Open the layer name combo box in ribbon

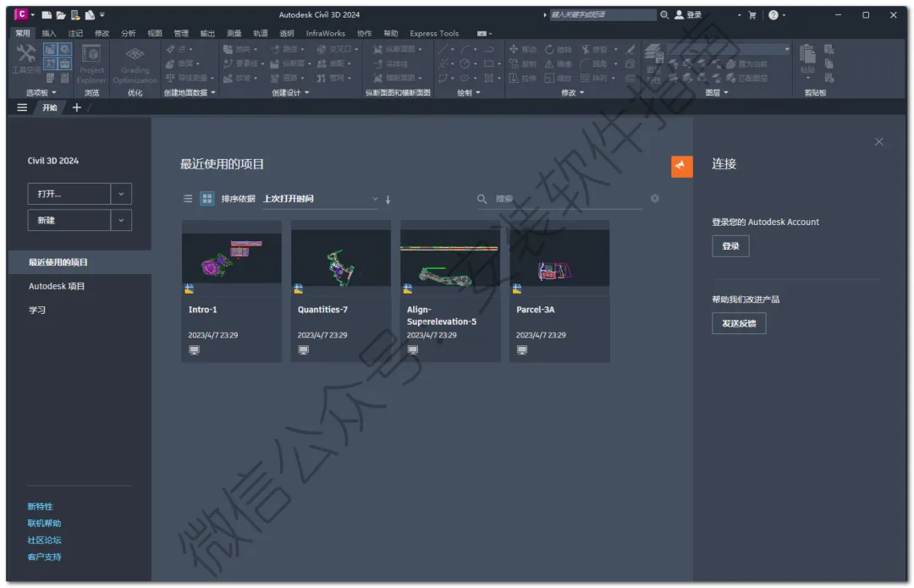[730, 50]
